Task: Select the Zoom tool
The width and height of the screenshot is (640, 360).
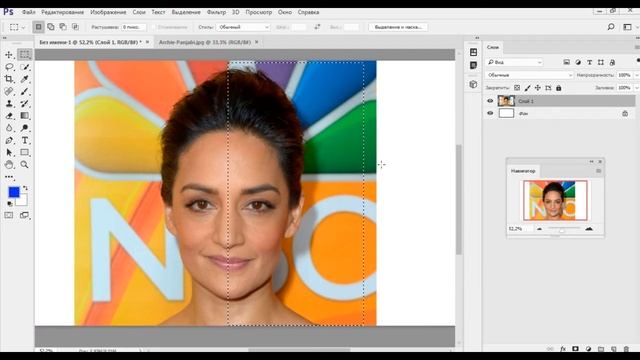Action: 24,165
